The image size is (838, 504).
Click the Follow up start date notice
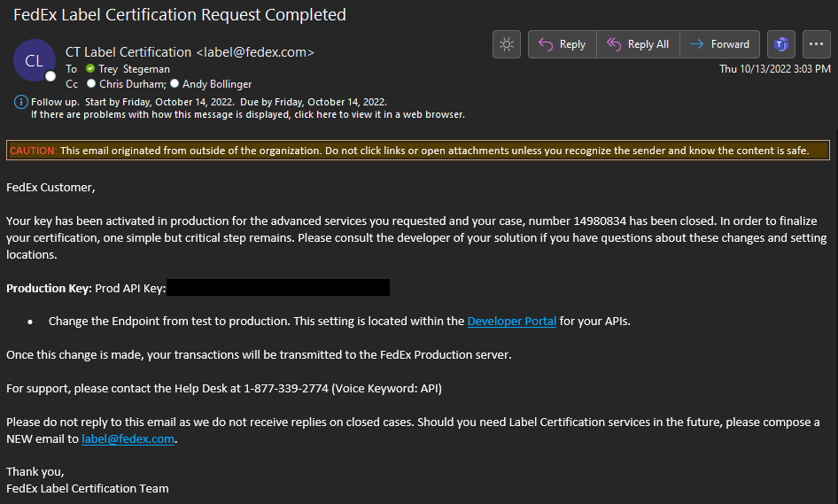[209, 102]
